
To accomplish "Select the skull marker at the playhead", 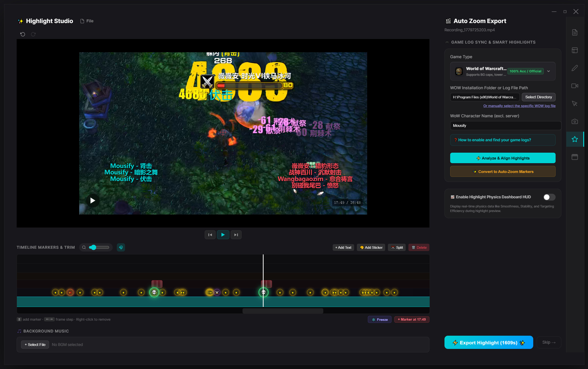I will coord(264,292).
